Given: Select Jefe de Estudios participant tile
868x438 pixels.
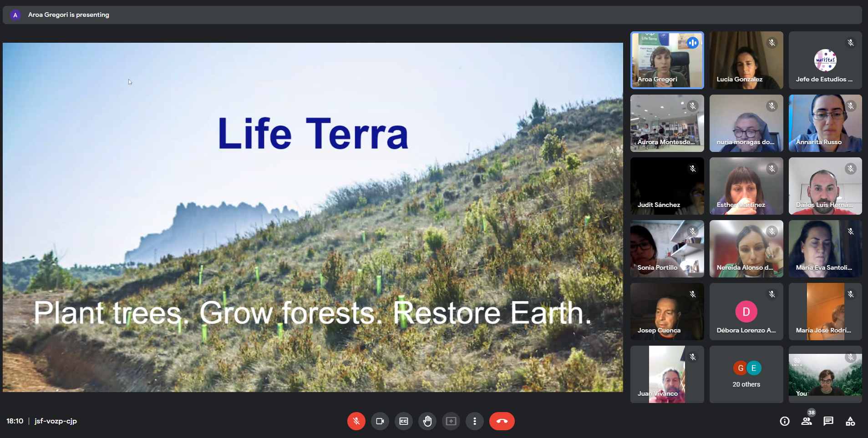Looking at the screenshot, I should (825, 60).
